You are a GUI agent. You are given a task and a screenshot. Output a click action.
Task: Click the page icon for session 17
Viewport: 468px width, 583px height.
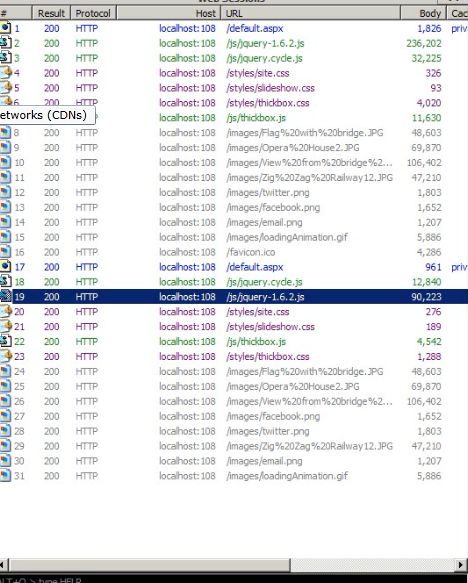pyautogui.click(x=5, y=267)
